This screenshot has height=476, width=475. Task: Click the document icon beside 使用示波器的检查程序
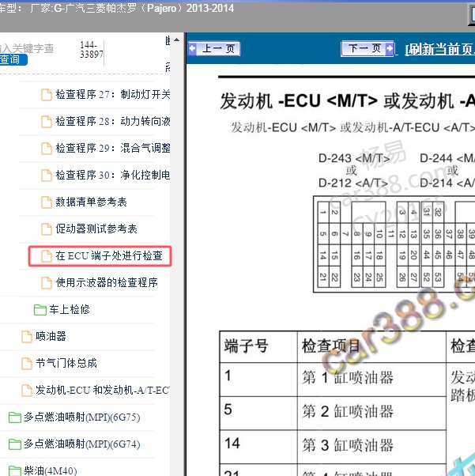pos(46,282)
